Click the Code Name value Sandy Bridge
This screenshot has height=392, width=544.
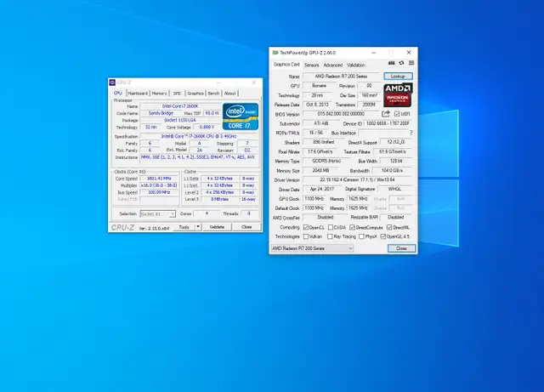click(x=161, y=113)
